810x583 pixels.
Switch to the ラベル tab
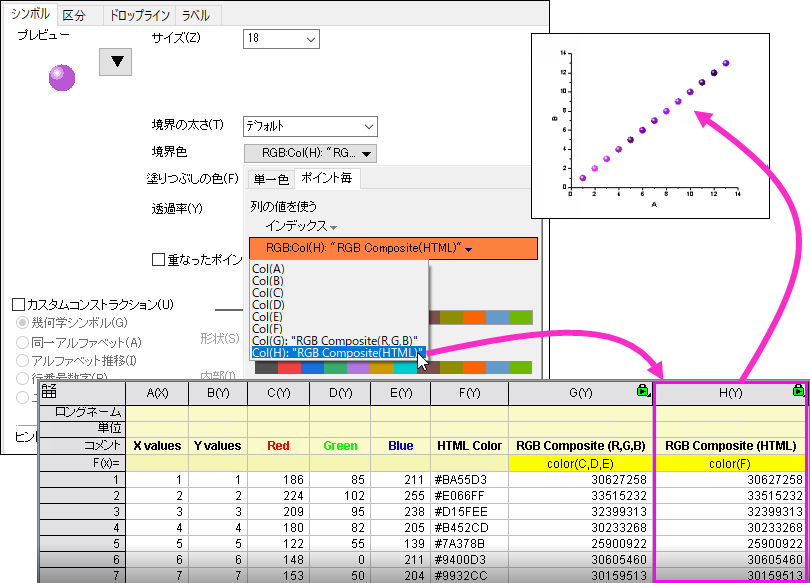click(195, 15)
